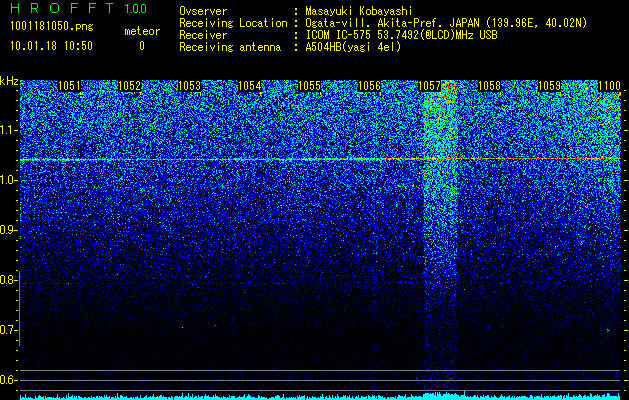Viewport: 629px width, 400px height.
Task: Click the date stamp 10.01.18 10:50
Action: [51, 46]
